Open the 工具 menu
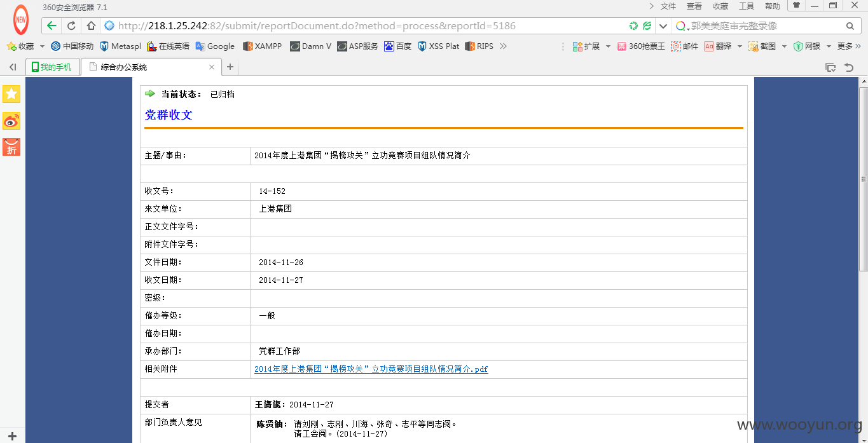Screen dimensions: 868x443 click(747, 6)
